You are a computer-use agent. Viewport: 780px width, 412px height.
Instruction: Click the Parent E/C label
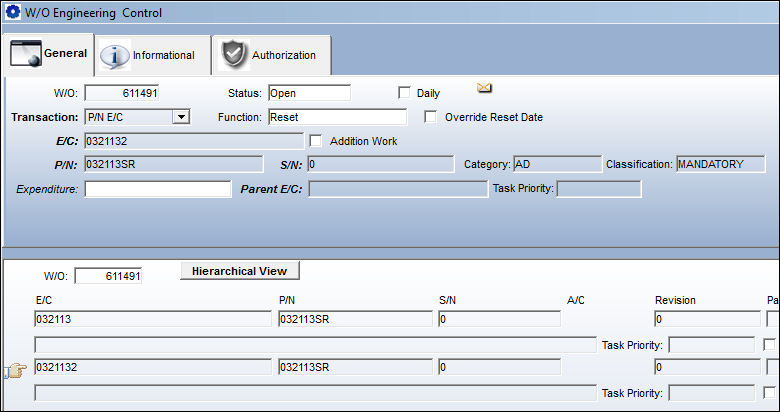(x=271, y=190)
